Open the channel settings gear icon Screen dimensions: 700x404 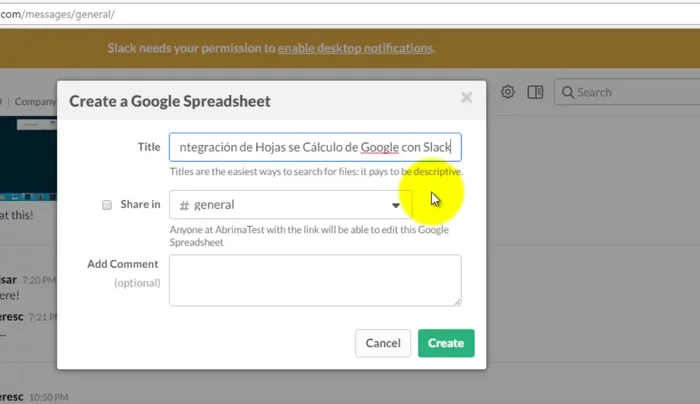tap(508, 92)
